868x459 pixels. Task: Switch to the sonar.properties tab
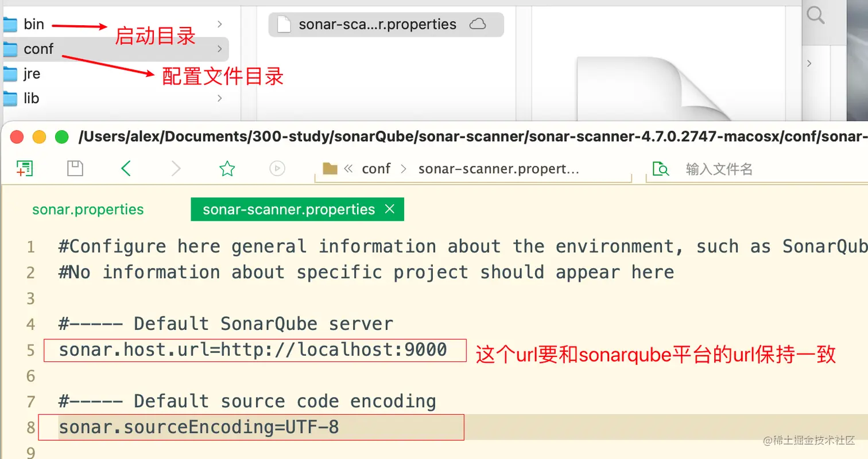coord(88,209)
